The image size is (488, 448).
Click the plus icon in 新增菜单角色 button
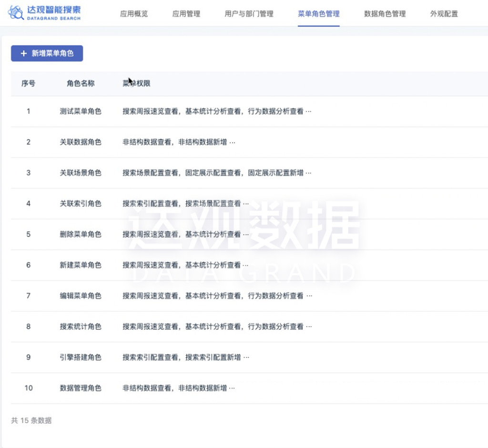tap(23, 54)
